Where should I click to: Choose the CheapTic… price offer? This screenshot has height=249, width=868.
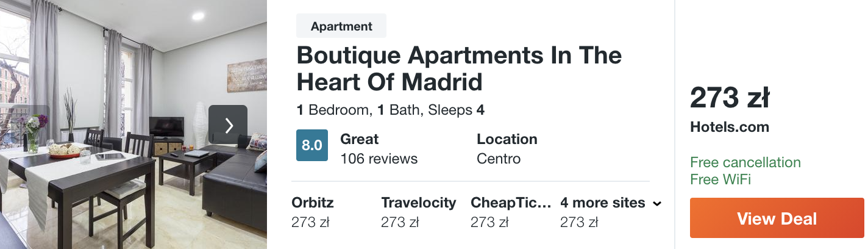pyautogui.click(x=511, y=212)
